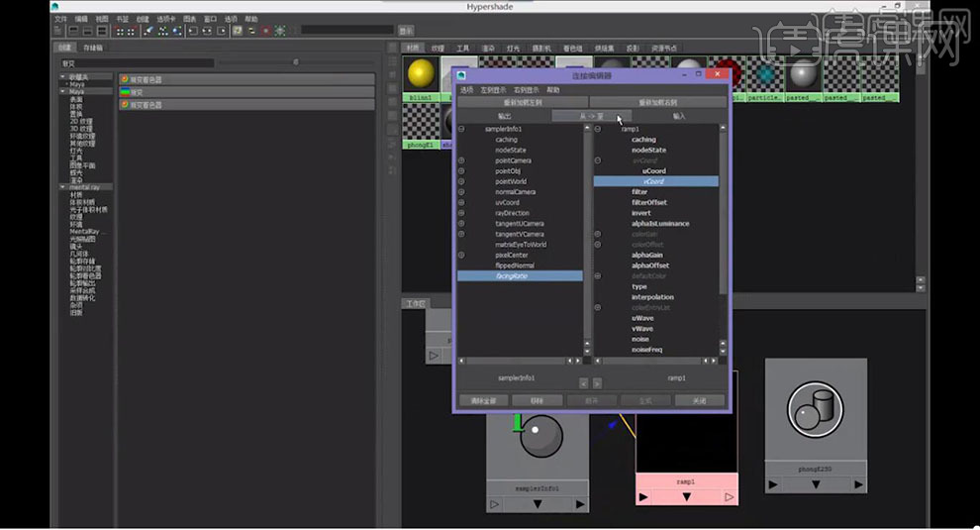This screenshot has height=530, width=980.
Task: Click the input and output connections icon
Action: tap(207, 31)
